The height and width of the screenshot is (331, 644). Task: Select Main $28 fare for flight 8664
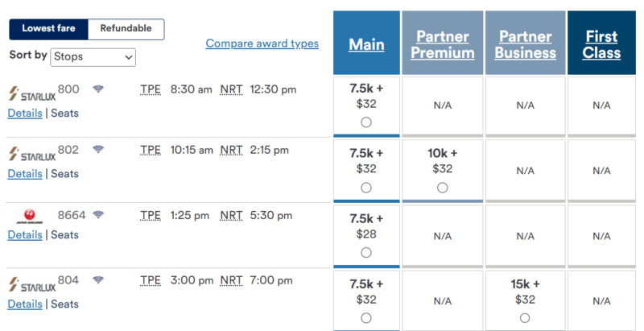point(366,253)
